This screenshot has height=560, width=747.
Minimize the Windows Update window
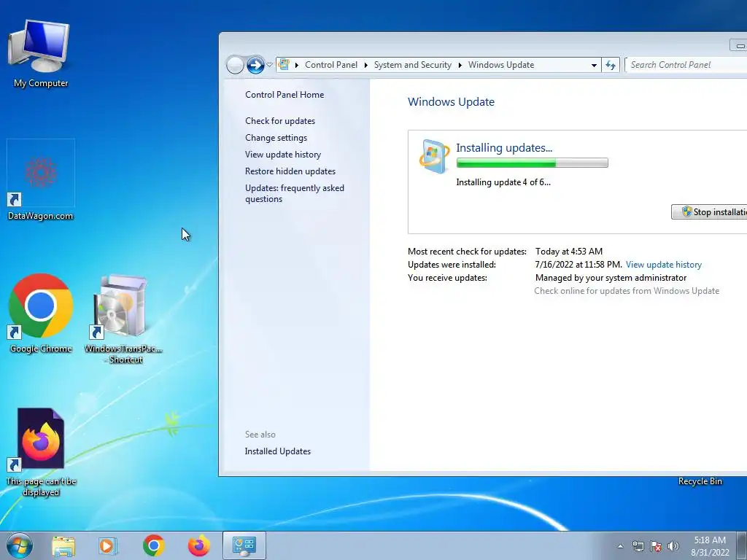738,45
